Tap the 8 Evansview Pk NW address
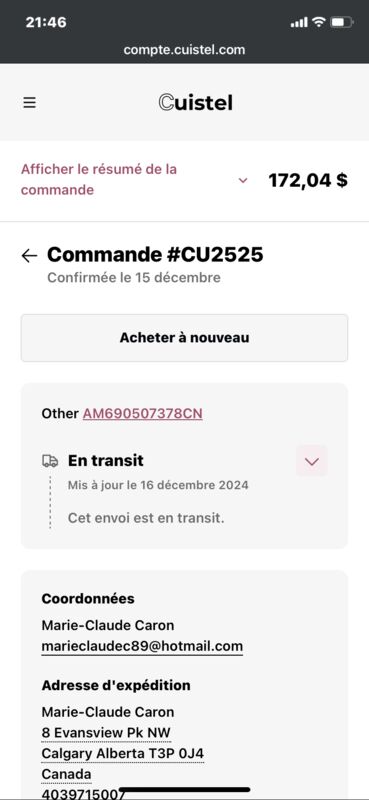Viewport: 369px width, 800px height. coord(106,733)
